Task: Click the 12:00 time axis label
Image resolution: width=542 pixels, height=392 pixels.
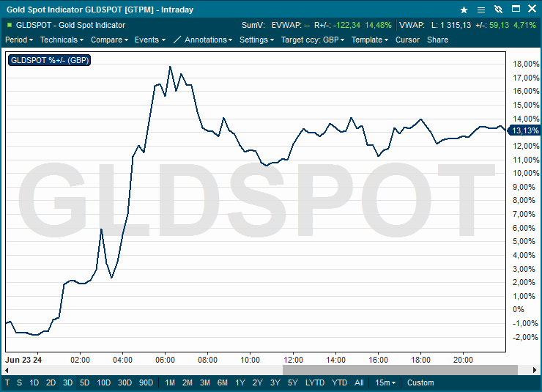Action: (293, 360)
